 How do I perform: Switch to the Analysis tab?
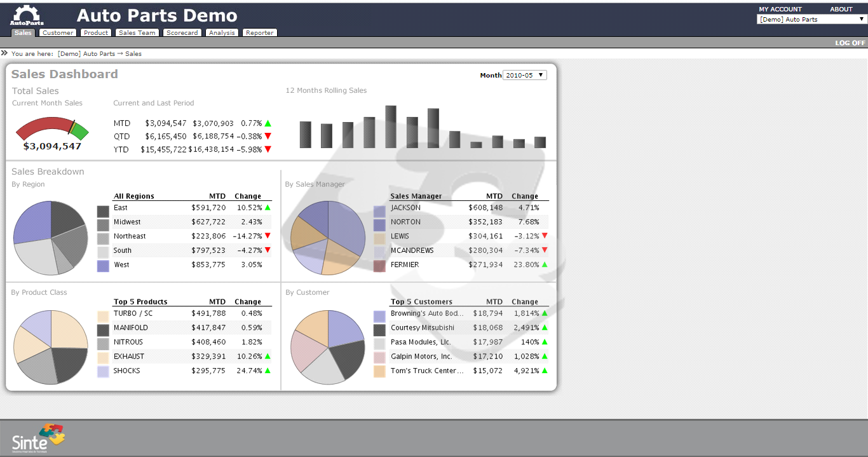pos(222,32)
